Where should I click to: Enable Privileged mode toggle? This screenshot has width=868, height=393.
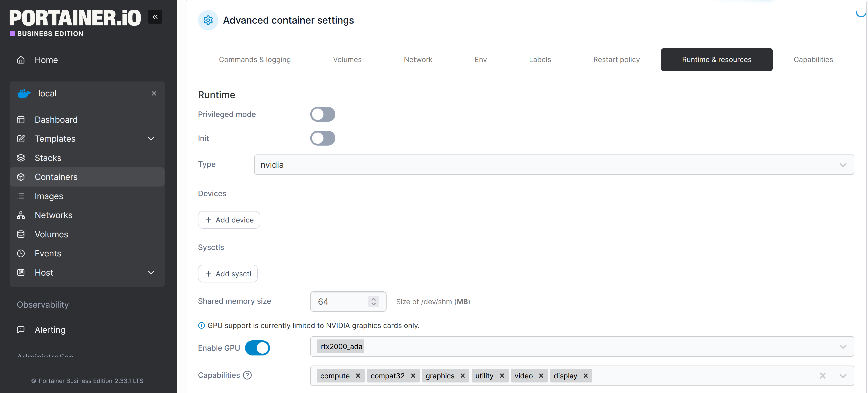tap(323, 114)
